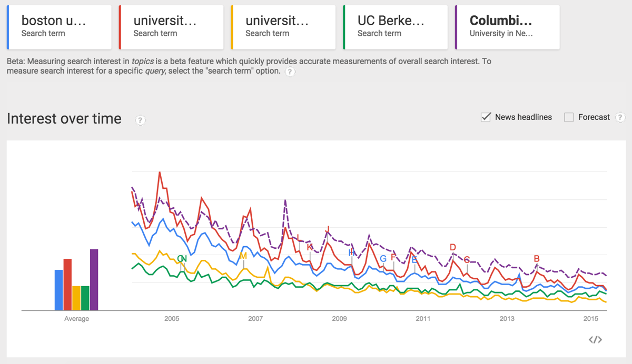
Task: Click the blue E headline marker
Action: pyautogui.click(x=414, y=259)
